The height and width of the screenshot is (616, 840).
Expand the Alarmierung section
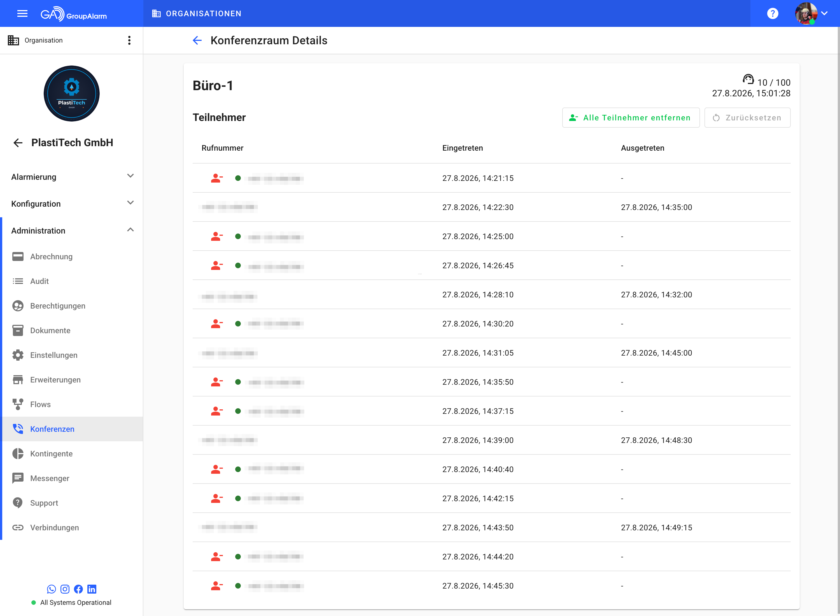click(x=72, y=177)
